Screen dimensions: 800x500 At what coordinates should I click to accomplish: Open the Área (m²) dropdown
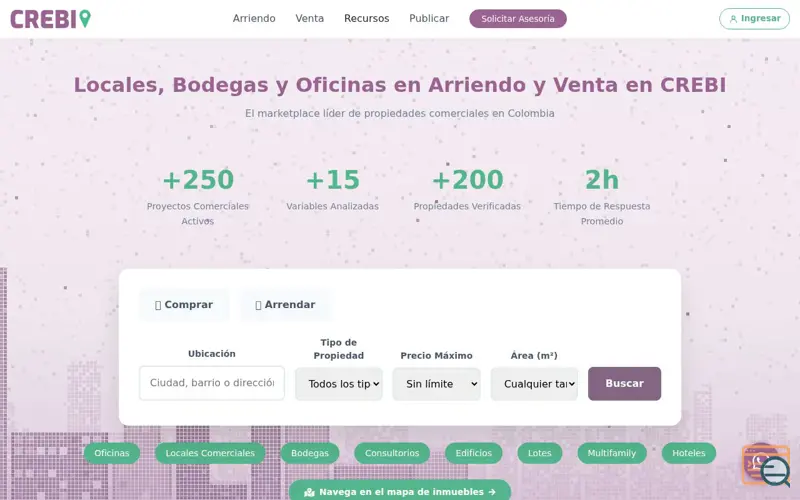coord(534,384)
